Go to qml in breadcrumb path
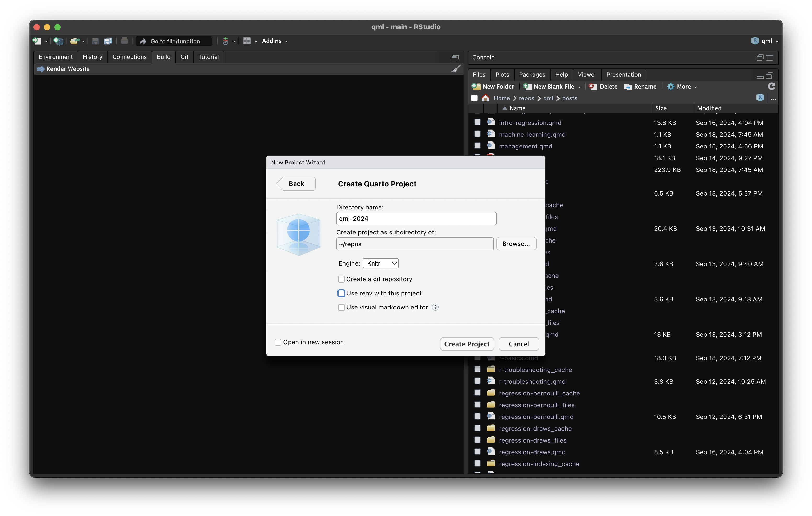Screen dimensions: 812x516 (x=548, y=98)
